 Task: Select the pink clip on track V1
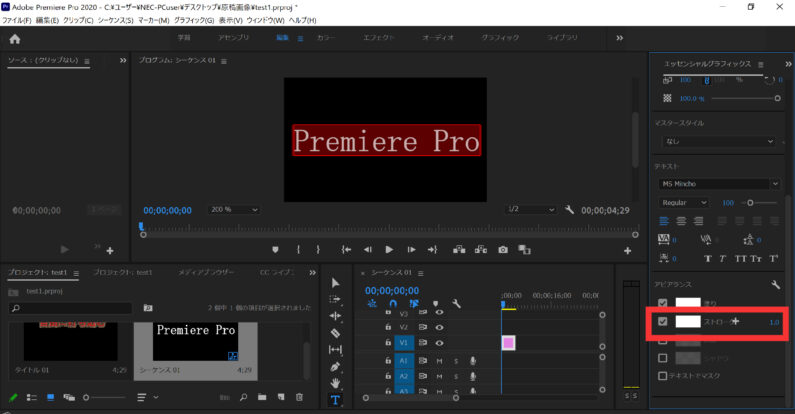coord(508,343)
